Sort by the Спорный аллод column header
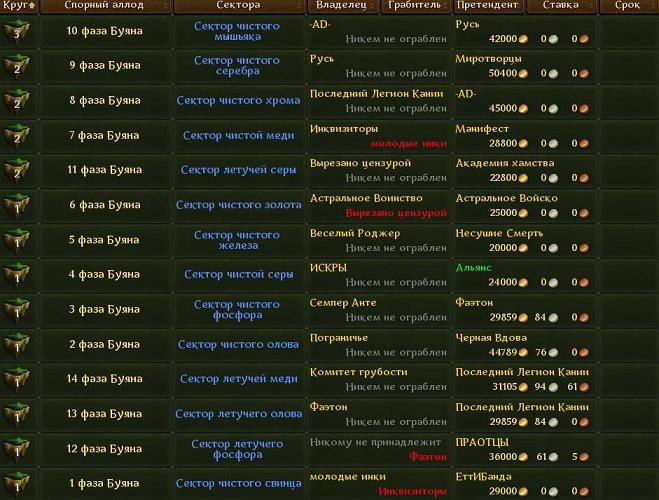 [104, 6]
